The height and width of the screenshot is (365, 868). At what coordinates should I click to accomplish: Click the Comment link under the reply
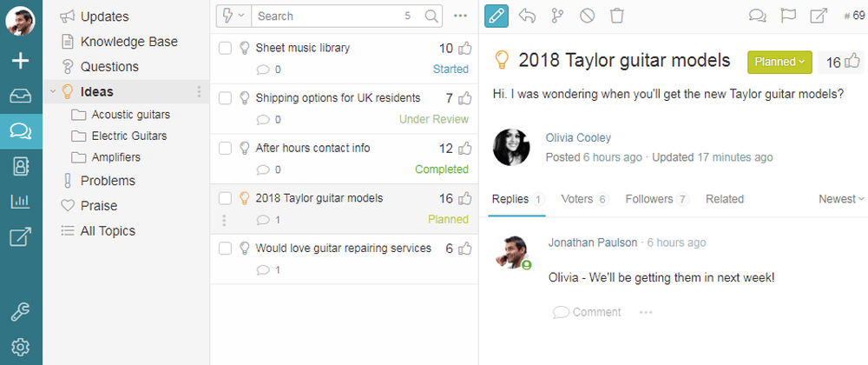(587, 312)
